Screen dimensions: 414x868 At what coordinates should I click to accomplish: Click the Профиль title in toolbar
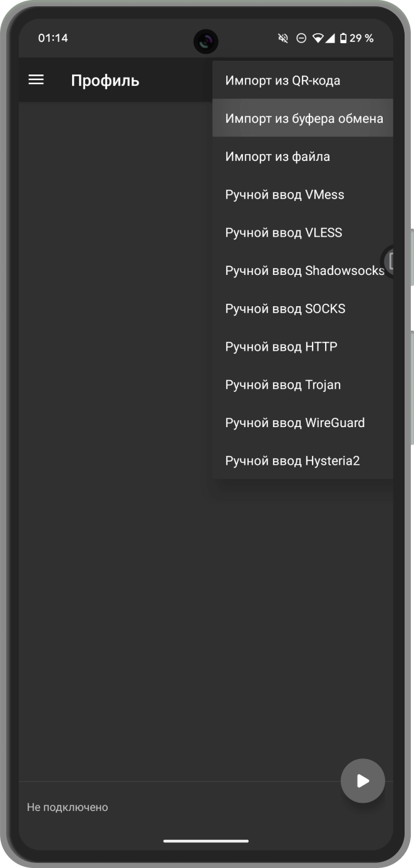point(105,81)
